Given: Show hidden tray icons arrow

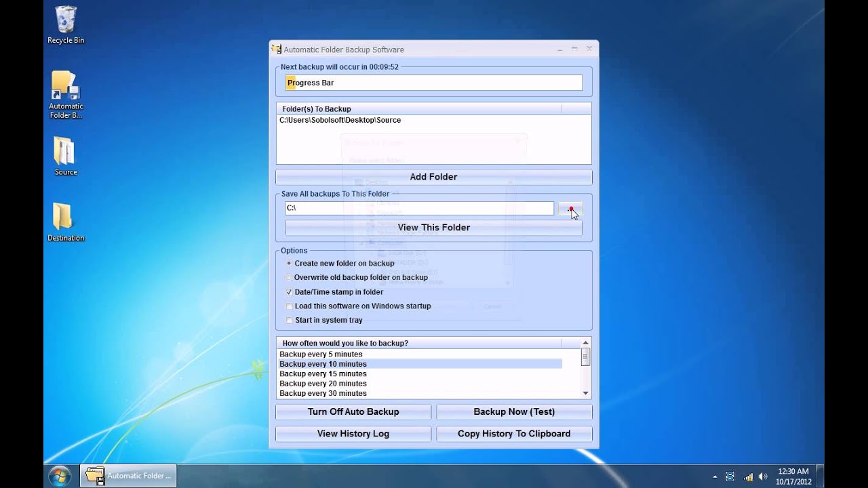Looking at the screenshot, I should (715, 476).
